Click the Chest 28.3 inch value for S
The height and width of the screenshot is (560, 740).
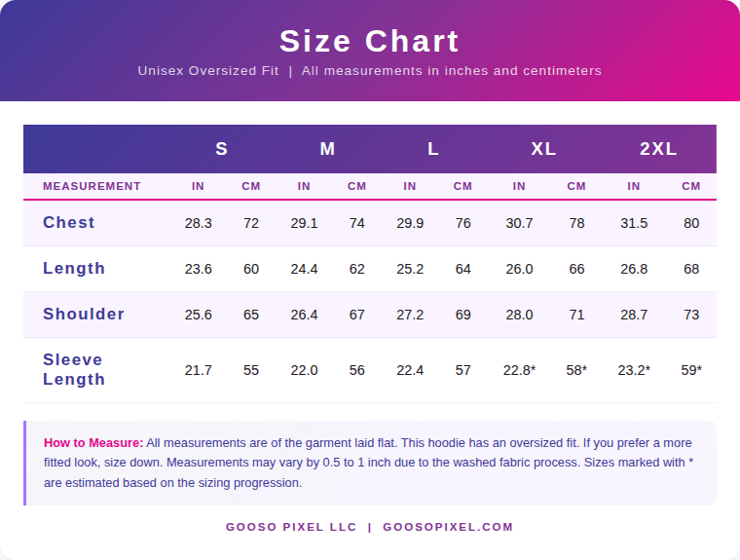(198, 223)
